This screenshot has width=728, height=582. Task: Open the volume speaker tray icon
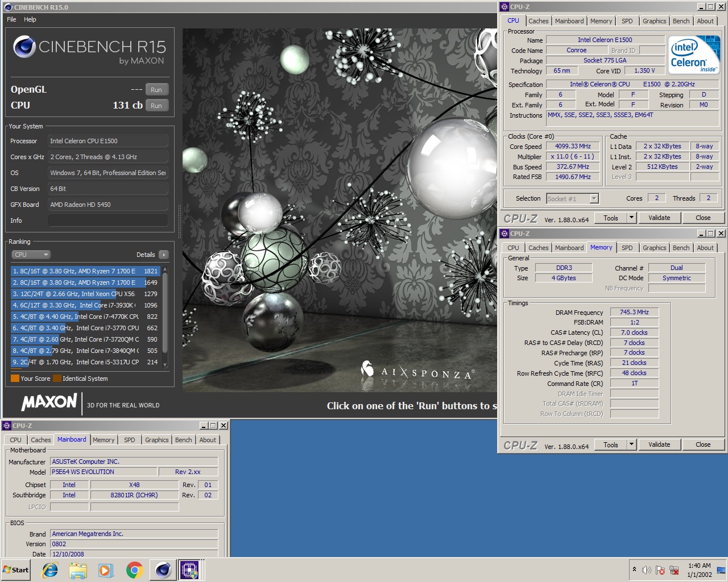tap(647, 570)
